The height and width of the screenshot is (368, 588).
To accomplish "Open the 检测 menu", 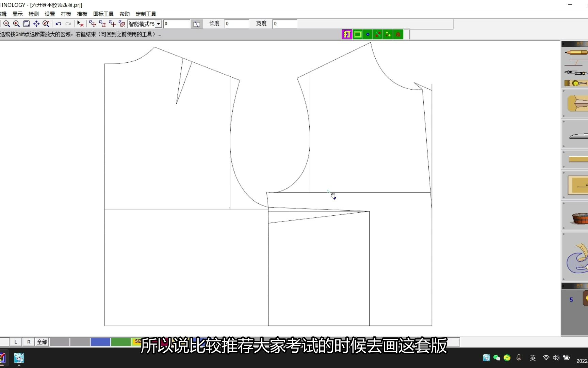I will [x=34, y=14].
